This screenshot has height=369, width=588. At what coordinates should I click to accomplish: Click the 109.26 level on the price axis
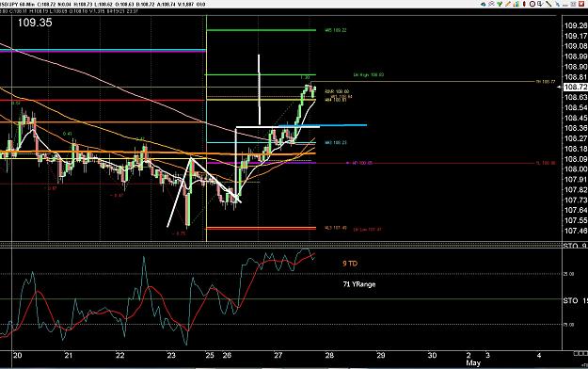tap(576, 25)
